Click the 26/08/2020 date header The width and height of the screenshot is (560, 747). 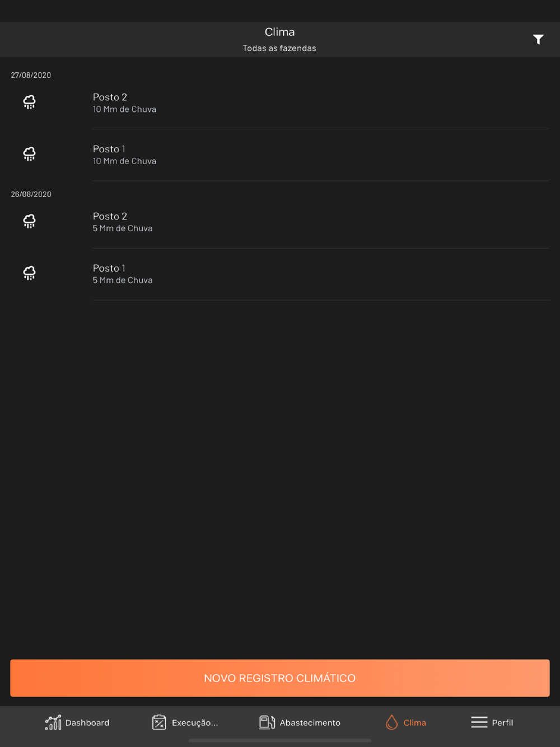click(31, 194)
